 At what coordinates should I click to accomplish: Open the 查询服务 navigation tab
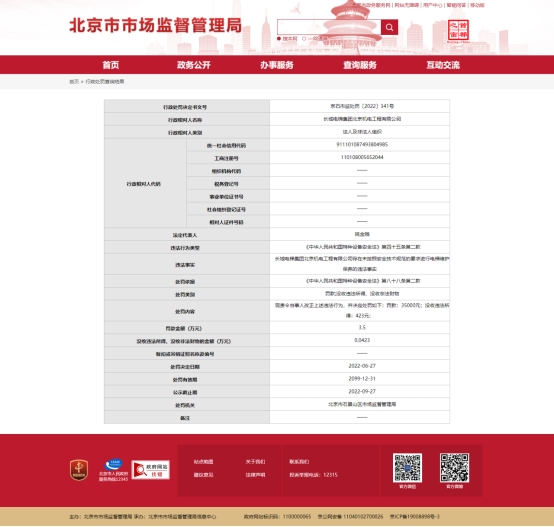(360, 65)
